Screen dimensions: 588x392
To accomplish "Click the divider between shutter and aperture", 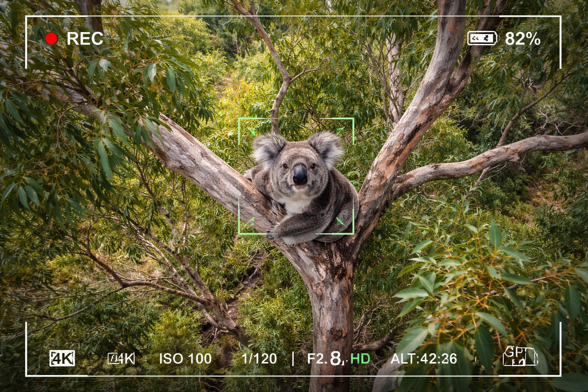I will pos(293,359).
